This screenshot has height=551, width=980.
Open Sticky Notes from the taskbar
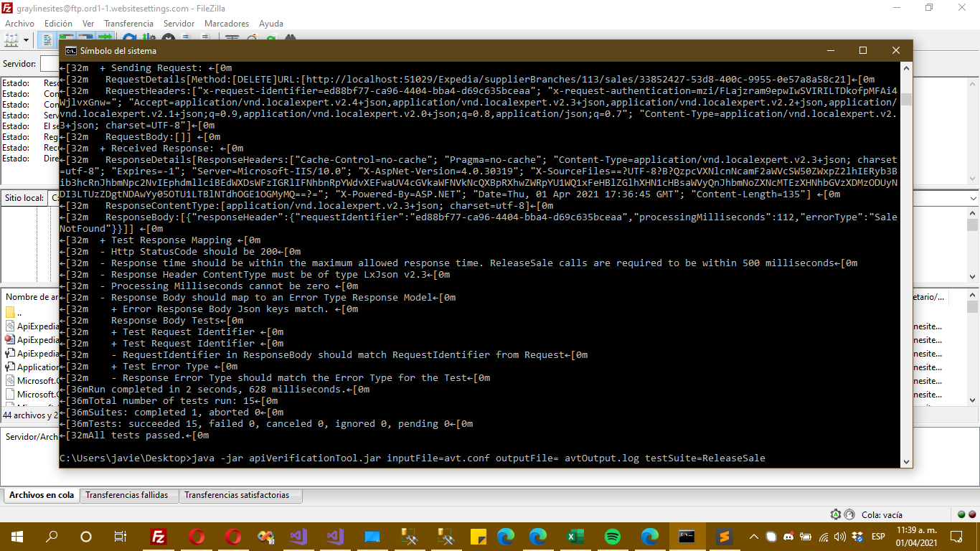(x=479, y=537)
